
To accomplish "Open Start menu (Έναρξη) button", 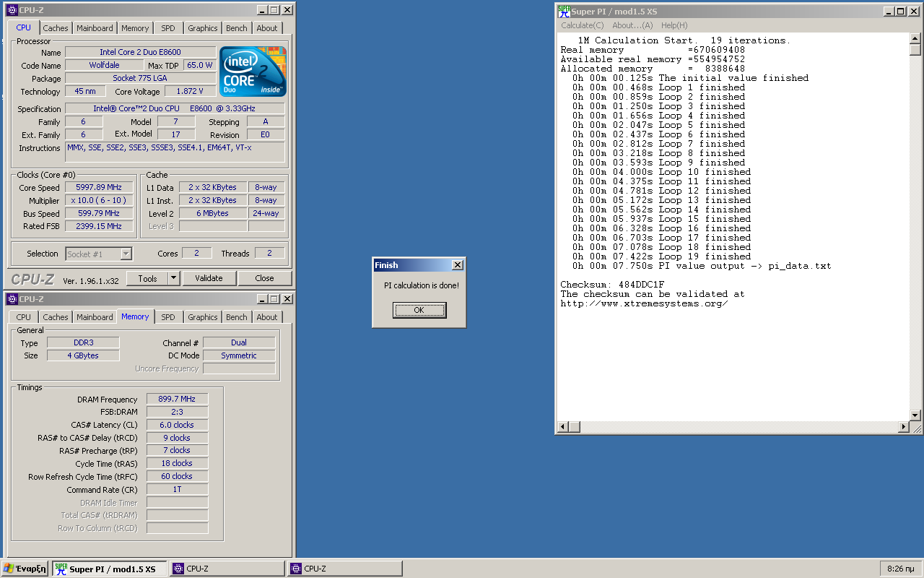I will [x=25, y=569].
